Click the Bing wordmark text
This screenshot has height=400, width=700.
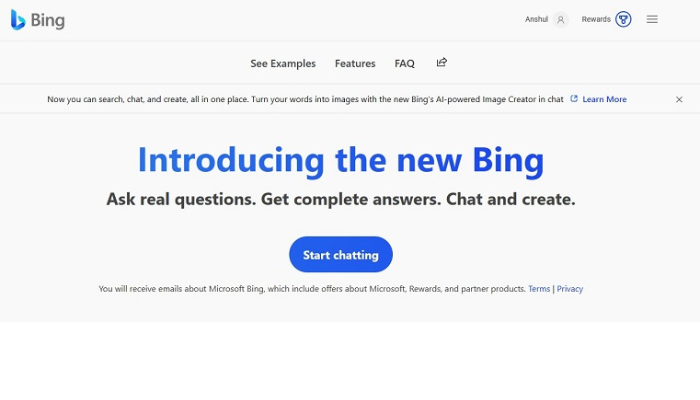[47, 20]
